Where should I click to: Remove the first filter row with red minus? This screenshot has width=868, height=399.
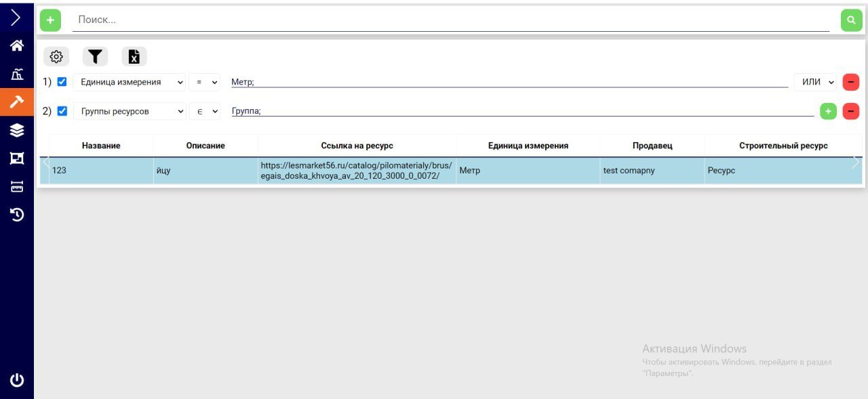point(850,81)
